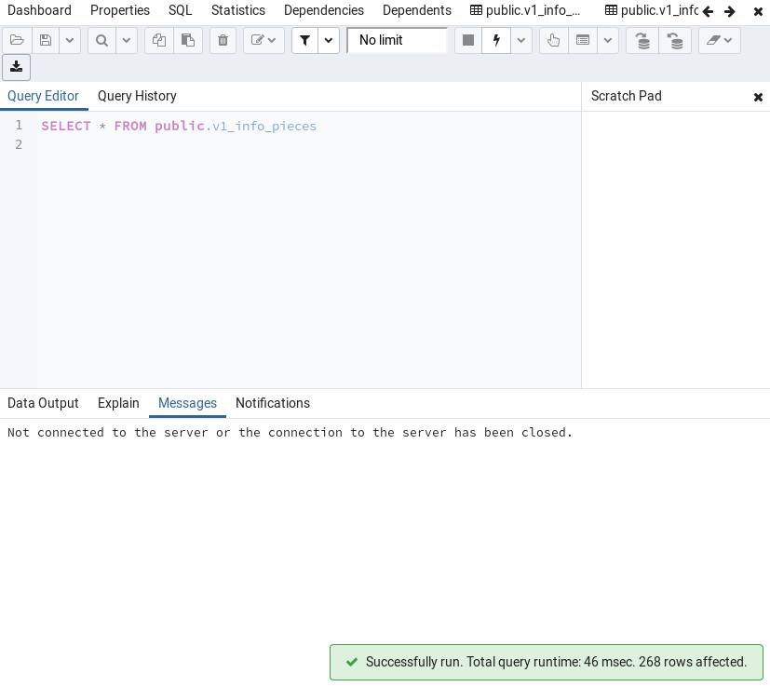Click the Stop query square icon
Screen dimensions: 770x700
pyautogui.click(x=468, y=40)
